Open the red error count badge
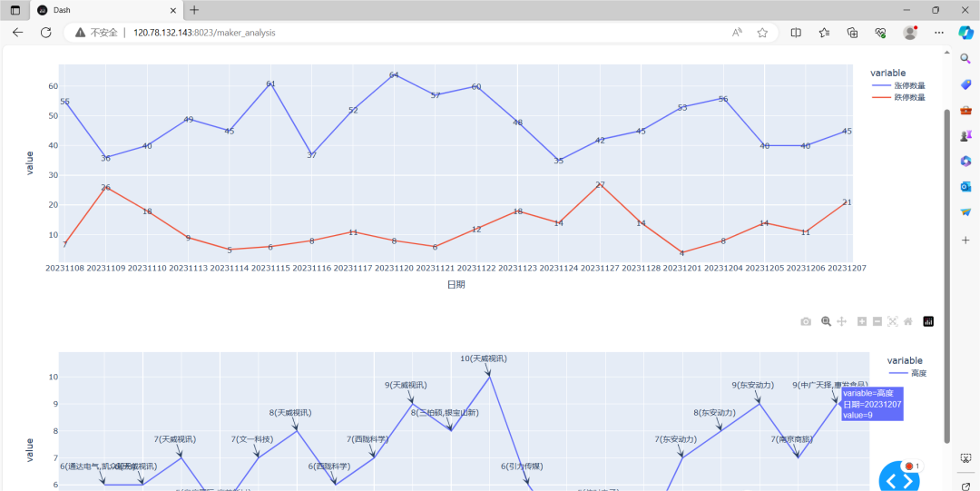The width and height of the screenshot is (980, 491). [x=913, y=466]
